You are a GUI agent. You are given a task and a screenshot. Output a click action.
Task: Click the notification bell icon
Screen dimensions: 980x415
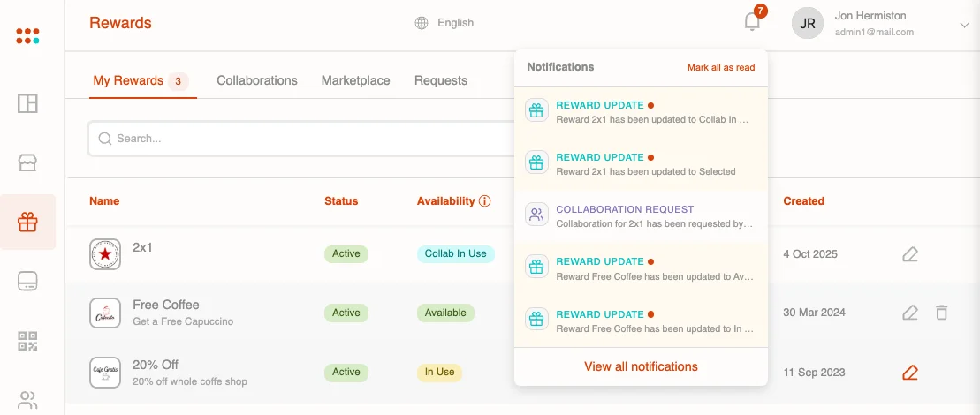coord(752,22)
